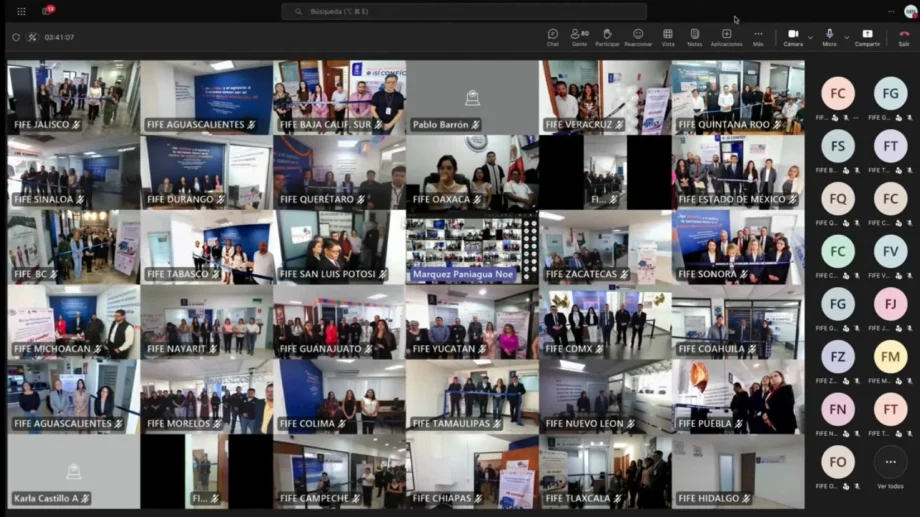Click the FN participant avatar
The image size is (920, 517).
click(837, 409)
